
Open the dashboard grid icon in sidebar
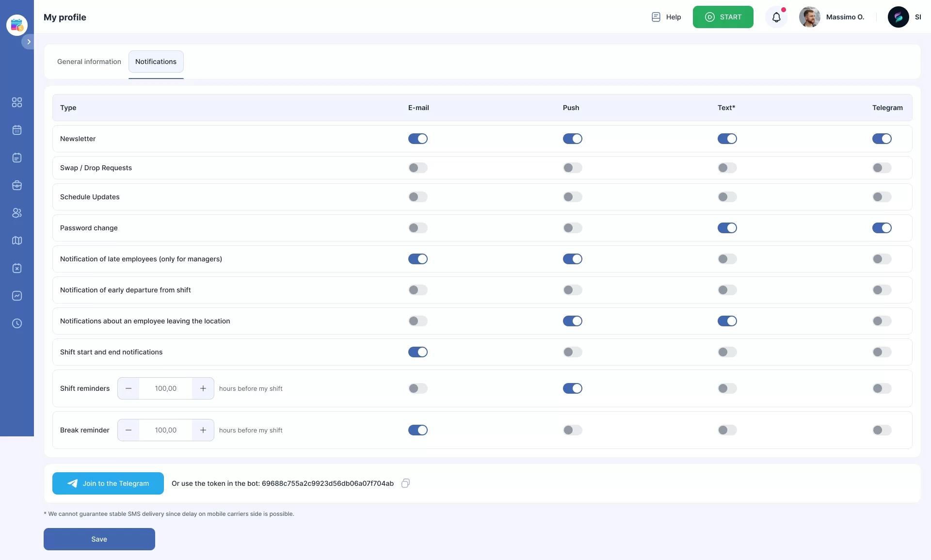pyautogui.click(x=17, y=102)
